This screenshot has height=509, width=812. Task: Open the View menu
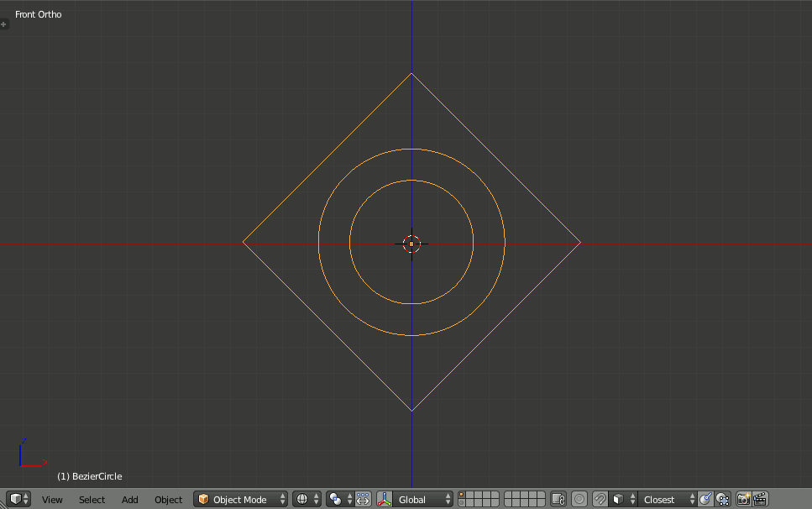[x=52, y=500]
